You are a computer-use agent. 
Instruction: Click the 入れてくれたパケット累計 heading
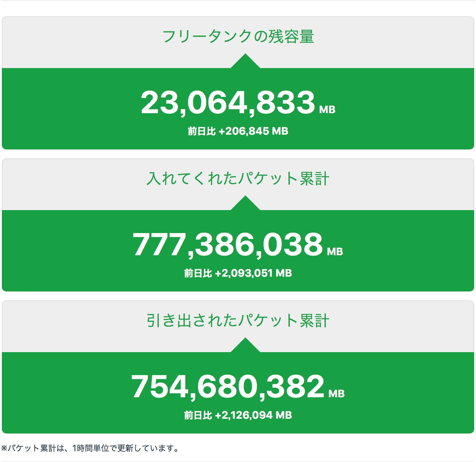238,179
